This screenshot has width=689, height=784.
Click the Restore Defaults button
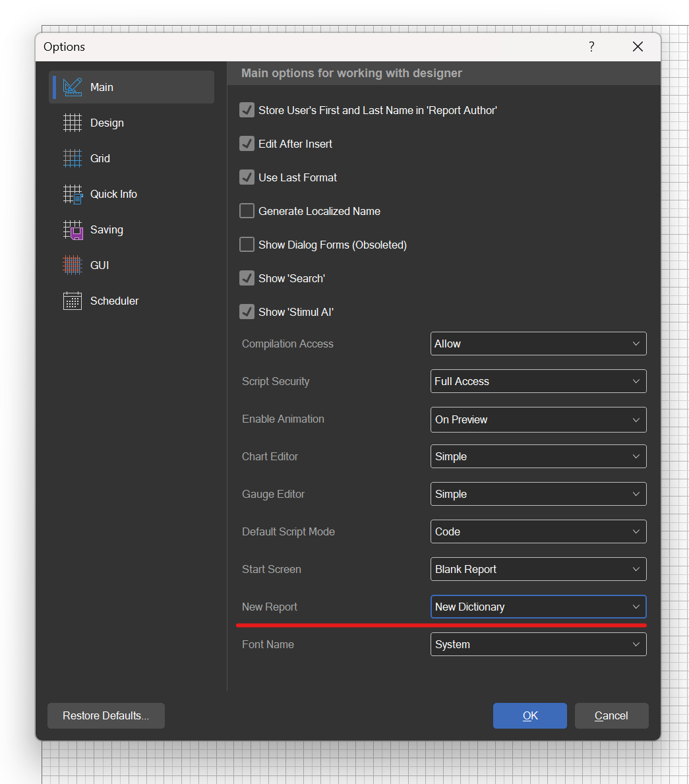click(106, 715)
